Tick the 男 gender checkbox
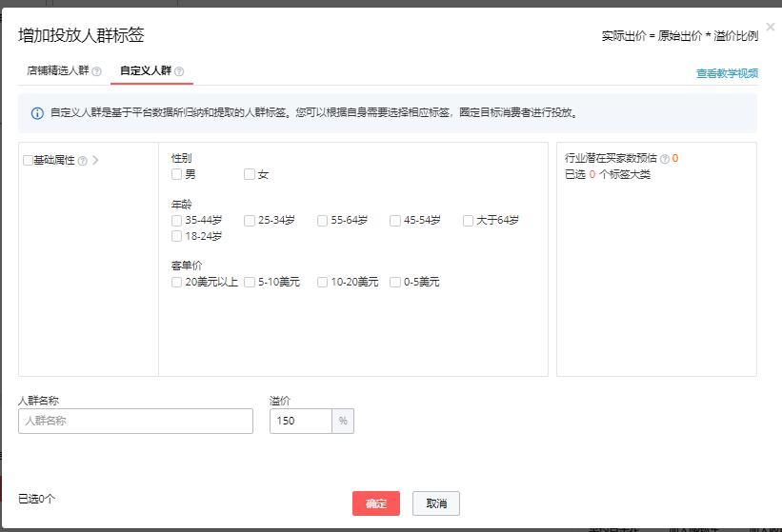Screen dimensions: 782x532 coord(176,174)
